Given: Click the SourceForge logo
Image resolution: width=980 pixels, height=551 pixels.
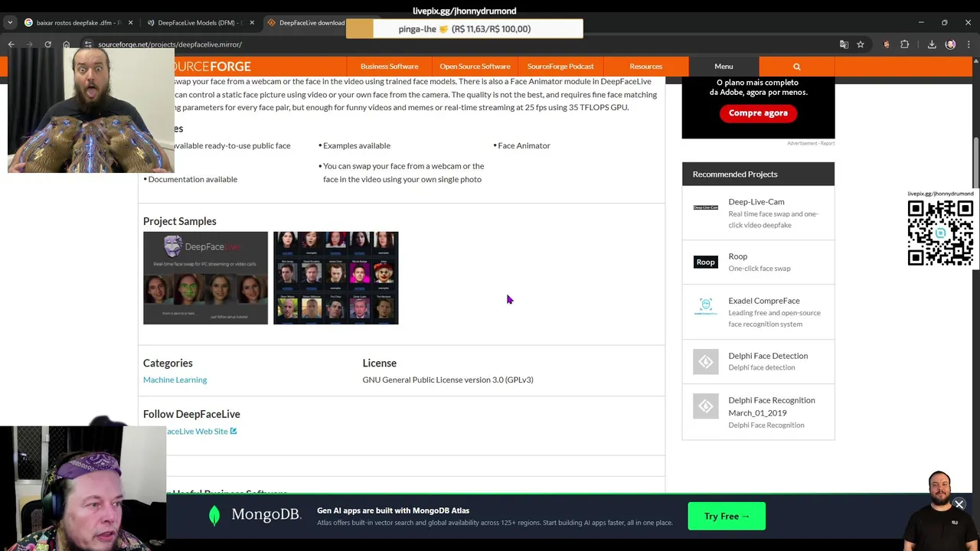Looking at the screenshot, I should point(213,67).
